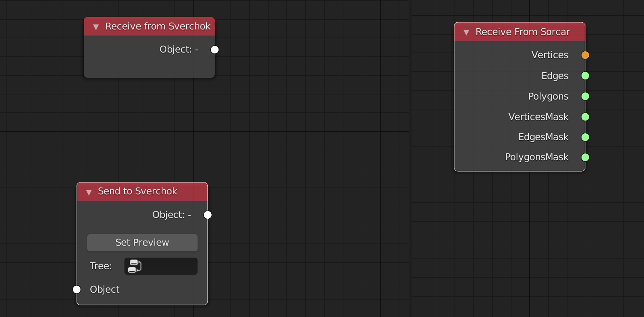The image size is (644, 317).
Task: Click "Object: -" label in Send to Sverchok
Action: (x=171, y=214)
